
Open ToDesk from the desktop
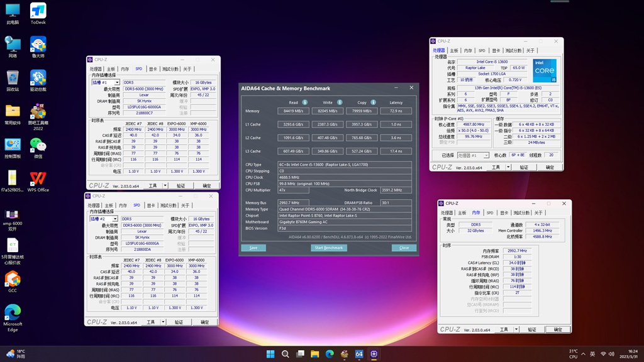pos(39,9)
